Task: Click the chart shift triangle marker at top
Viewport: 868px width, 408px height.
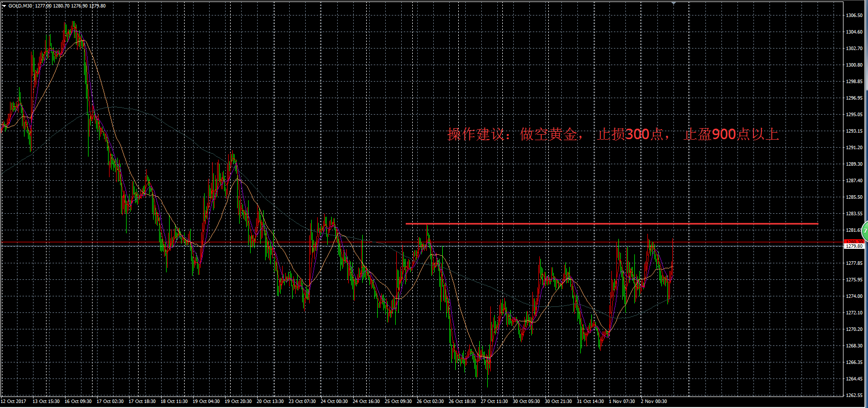Action: point(673,3)
